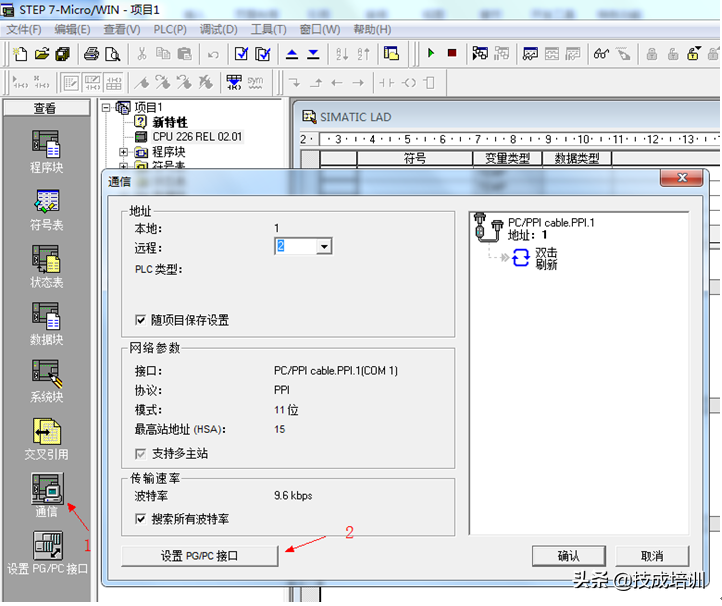Open the 远程 address dropdown
The width and height of the screenshot is (722, 606).
324,247
